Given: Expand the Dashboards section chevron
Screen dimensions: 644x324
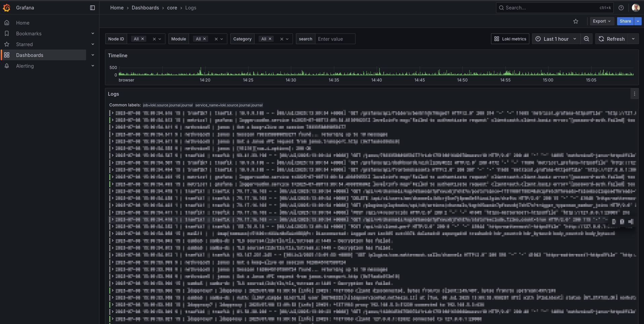Looking at the screenshot, I should (93, 55).
